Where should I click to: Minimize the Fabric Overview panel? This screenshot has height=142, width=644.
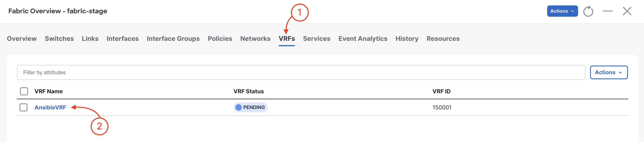608,11
